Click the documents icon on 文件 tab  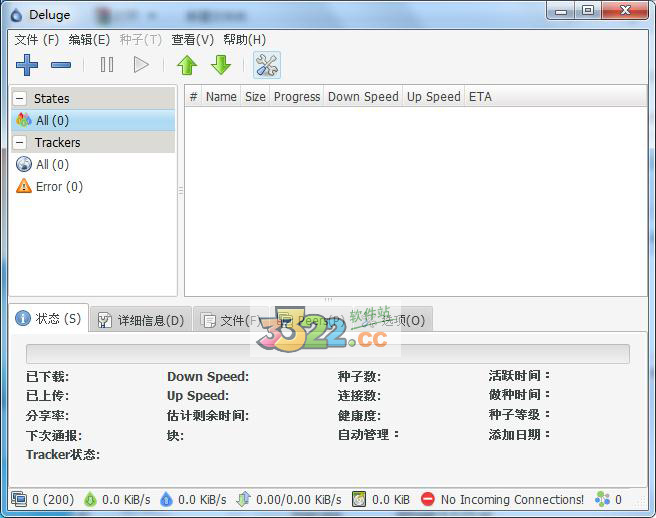tap(208, 321)
